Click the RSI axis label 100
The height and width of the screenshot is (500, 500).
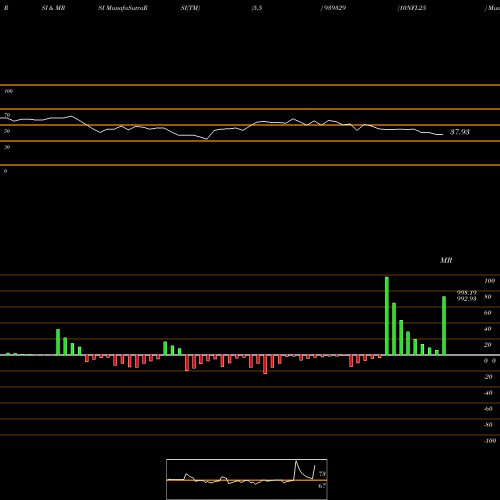tap(8, 91)
